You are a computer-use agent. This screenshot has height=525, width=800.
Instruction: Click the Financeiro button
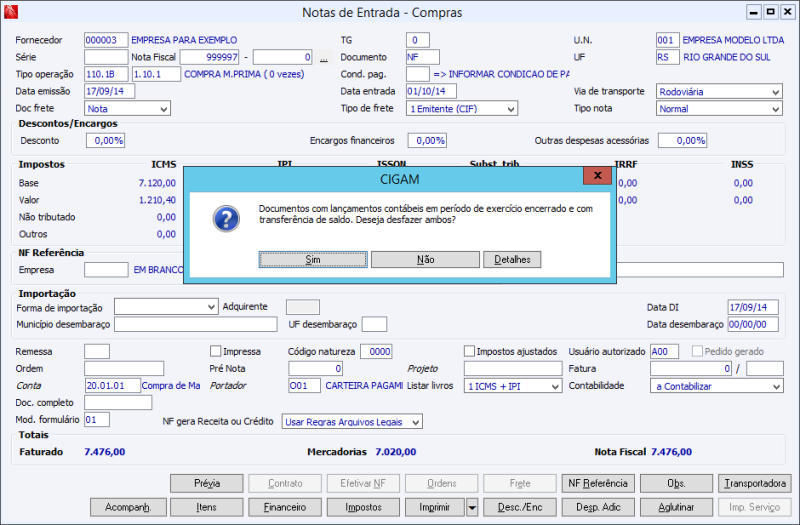[x=285, y=508]
